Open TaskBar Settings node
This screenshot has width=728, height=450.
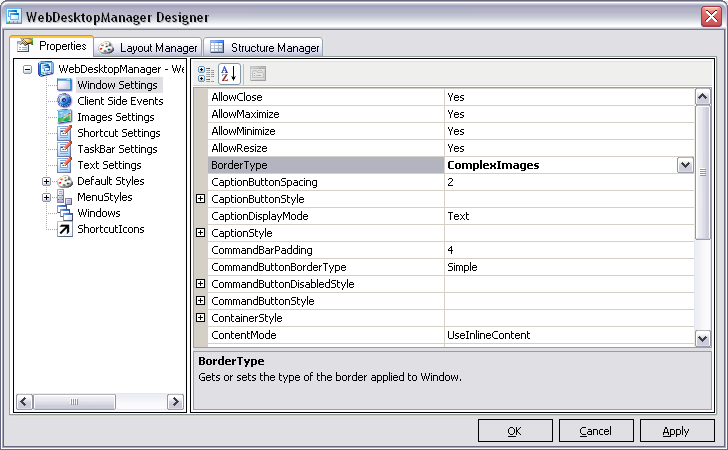[x=117, y=149]
